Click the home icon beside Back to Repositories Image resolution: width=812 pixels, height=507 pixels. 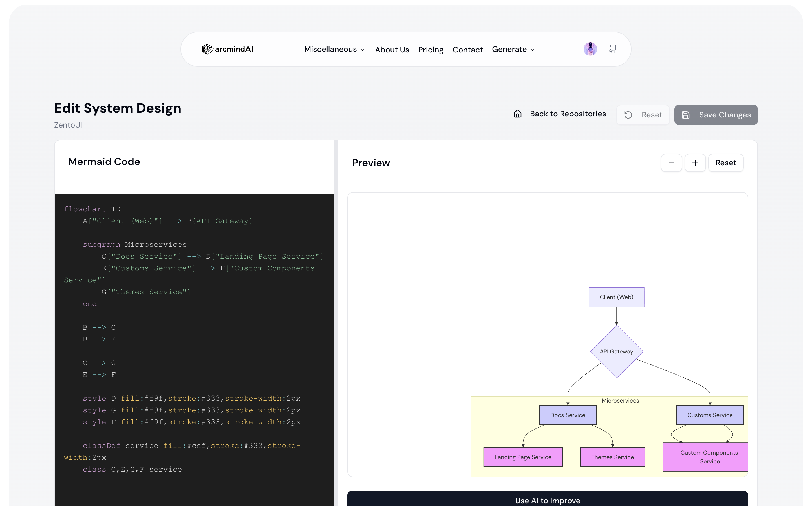tap(517, 114)
